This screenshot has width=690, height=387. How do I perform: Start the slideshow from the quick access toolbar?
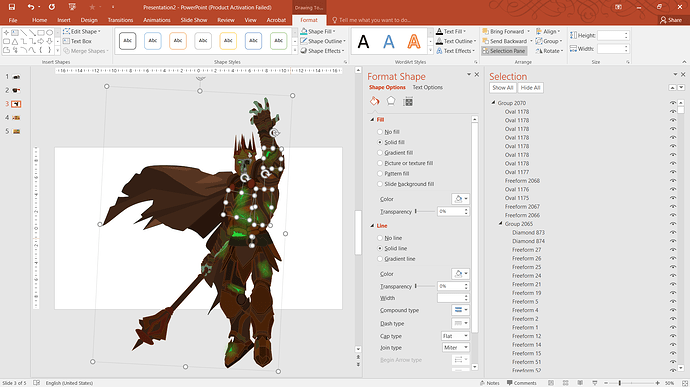coord(72,7)
